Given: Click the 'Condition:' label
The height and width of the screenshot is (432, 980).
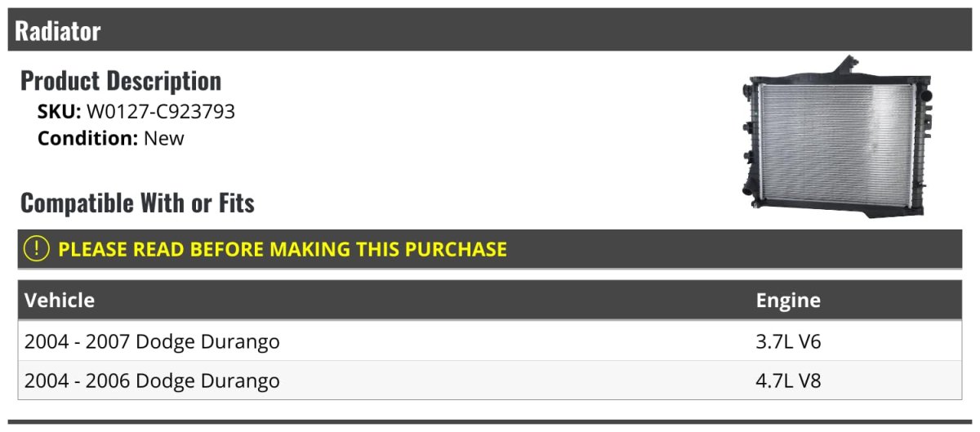Looking at the screenshot, I should click(87, 138).
